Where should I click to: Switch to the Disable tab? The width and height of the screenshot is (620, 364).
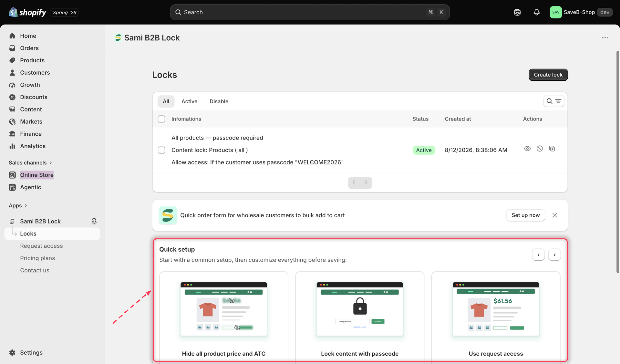[x=219, y=101]
